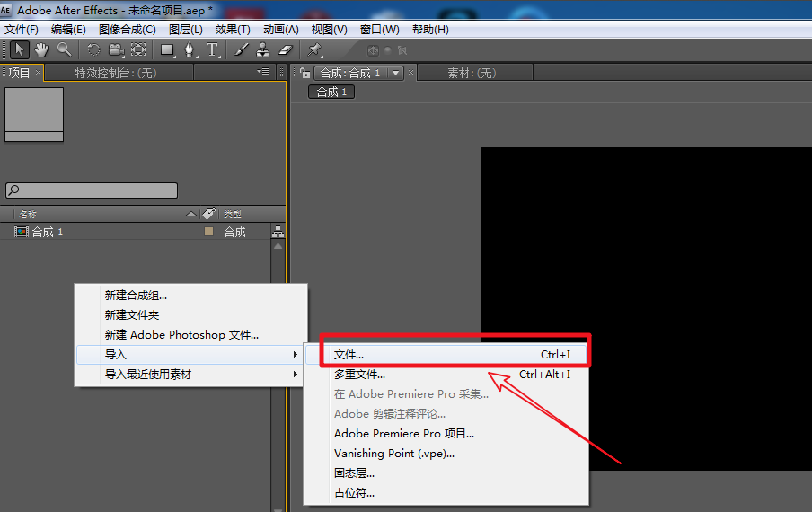Select the Pan Behind anchor tool
This screenshot has height=512, width=812.
point(138,50)
